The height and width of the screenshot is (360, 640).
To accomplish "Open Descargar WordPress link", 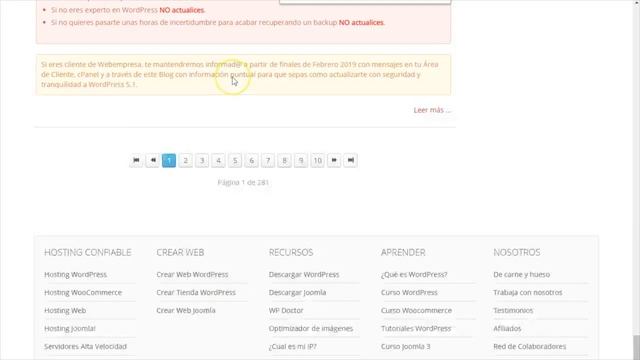I will [x=304, y=274].
